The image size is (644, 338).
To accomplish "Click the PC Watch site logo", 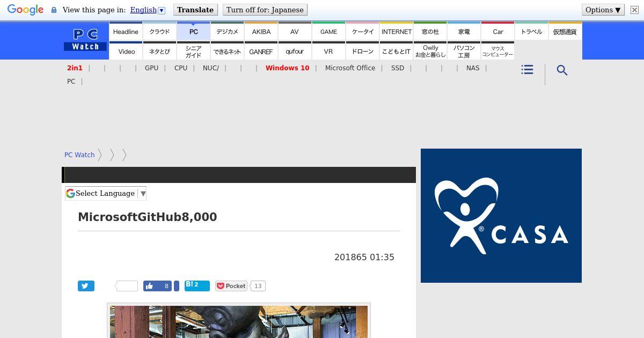I will coord(85,40).
